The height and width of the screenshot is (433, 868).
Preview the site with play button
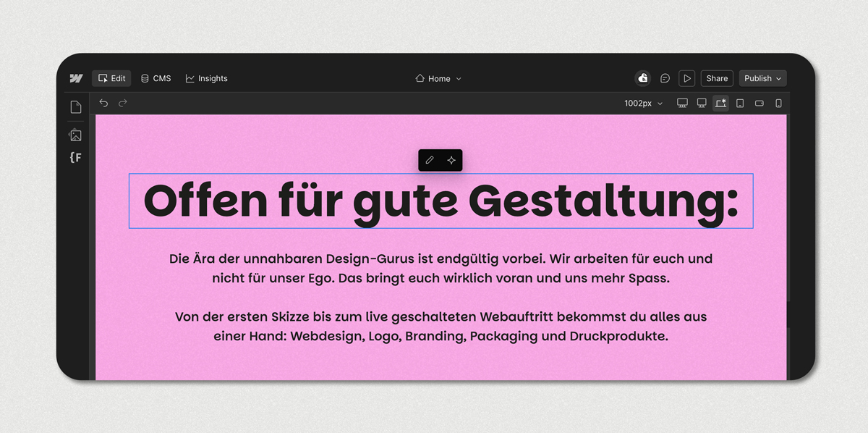tap(687, 78)
